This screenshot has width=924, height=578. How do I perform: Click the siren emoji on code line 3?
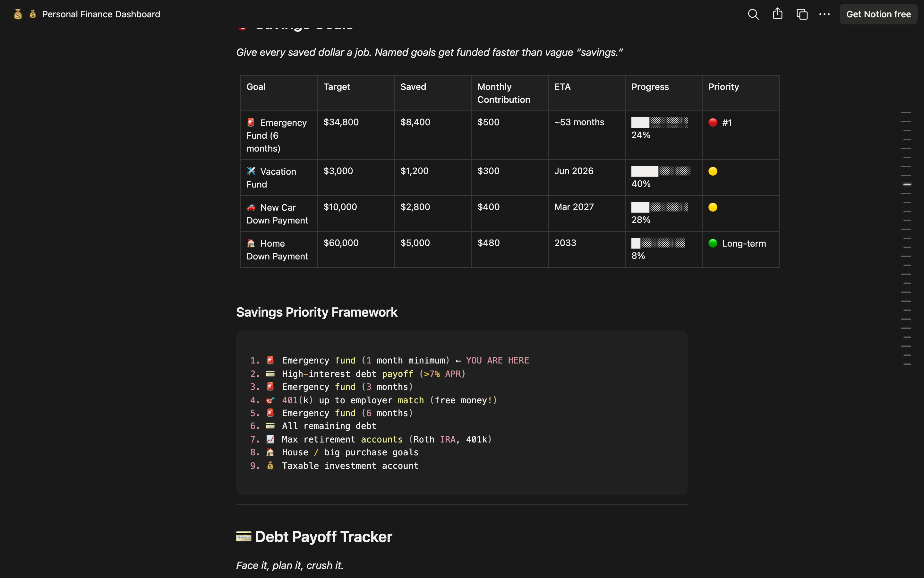coord(270,387)
